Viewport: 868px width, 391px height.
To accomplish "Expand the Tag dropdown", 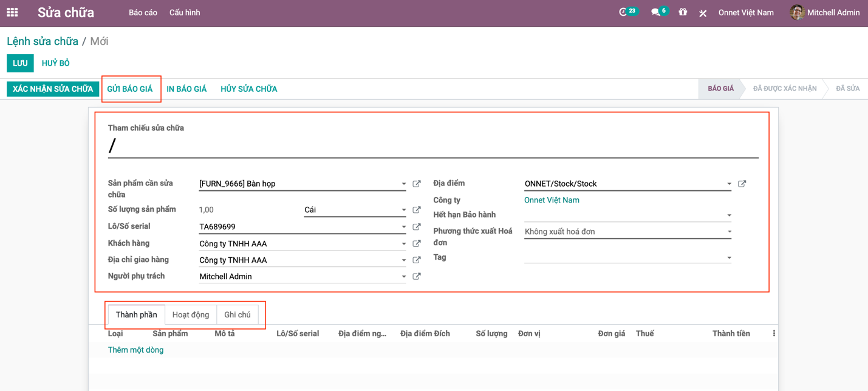I will click(x=729, y=258).
